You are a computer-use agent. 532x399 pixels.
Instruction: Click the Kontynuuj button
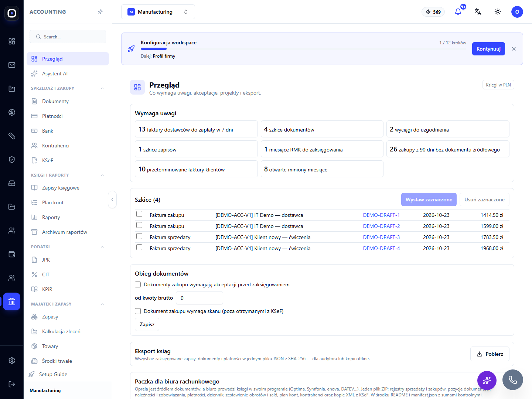coord(488,49)
